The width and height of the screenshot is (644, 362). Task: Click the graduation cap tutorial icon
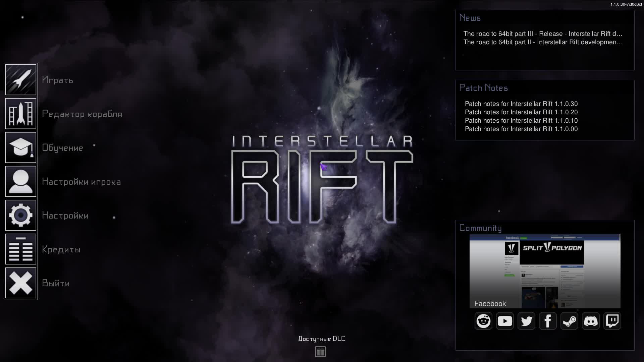point(21,147)
